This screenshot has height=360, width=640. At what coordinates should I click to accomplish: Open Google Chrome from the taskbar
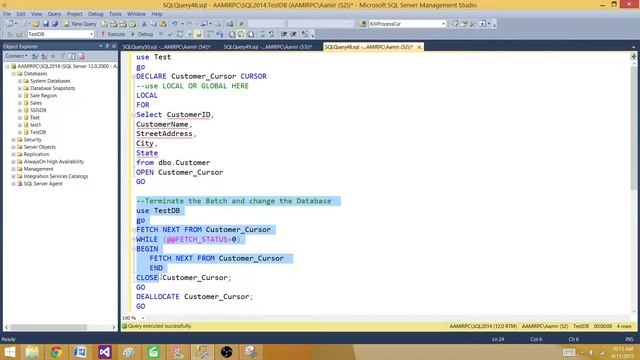point(56,352)
